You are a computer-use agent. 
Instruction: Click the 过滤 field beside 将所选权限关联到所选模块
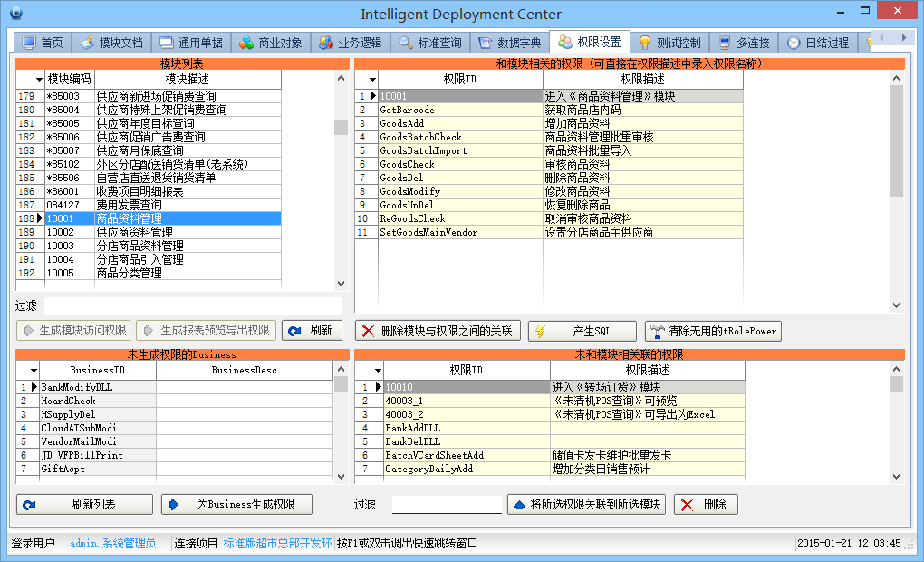coord(447,504)
